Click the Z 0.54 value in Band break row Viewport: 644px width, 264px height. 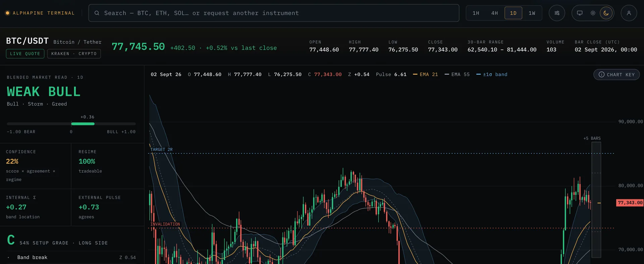tap(127, 257)
